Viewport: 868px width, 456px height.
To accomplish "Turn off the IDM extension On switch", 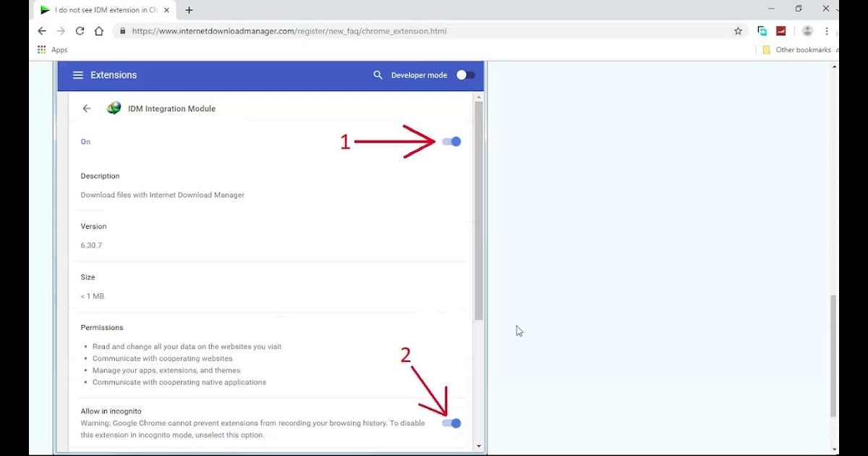I will point(451,142).
